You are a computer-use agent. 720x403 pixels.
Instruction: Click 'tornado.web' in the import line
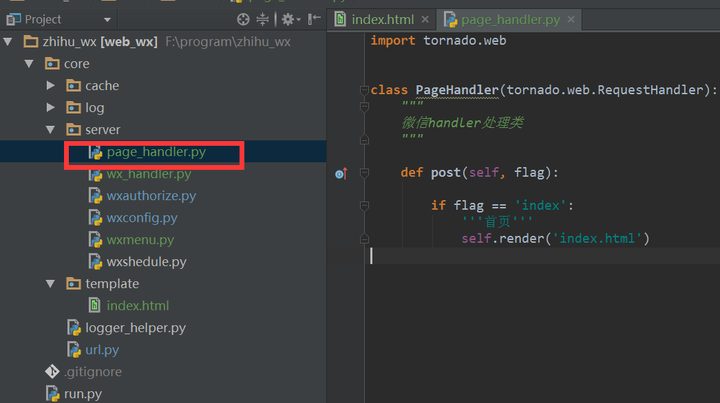coord(465,41)
